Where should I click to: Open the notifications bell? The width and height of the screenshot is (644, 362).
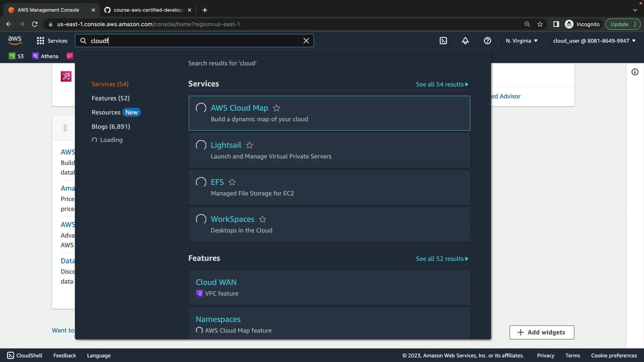pos(465,41)
